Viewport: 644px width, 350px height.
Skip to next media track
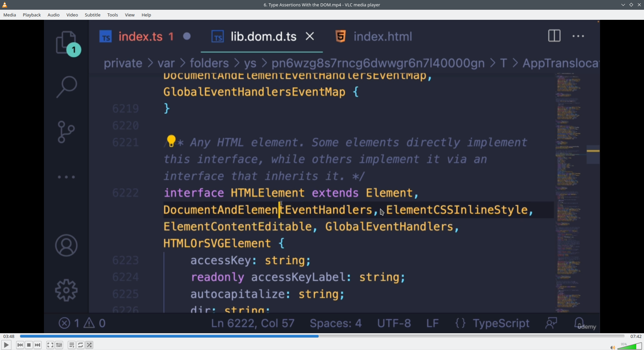click(x=38, y=345)
